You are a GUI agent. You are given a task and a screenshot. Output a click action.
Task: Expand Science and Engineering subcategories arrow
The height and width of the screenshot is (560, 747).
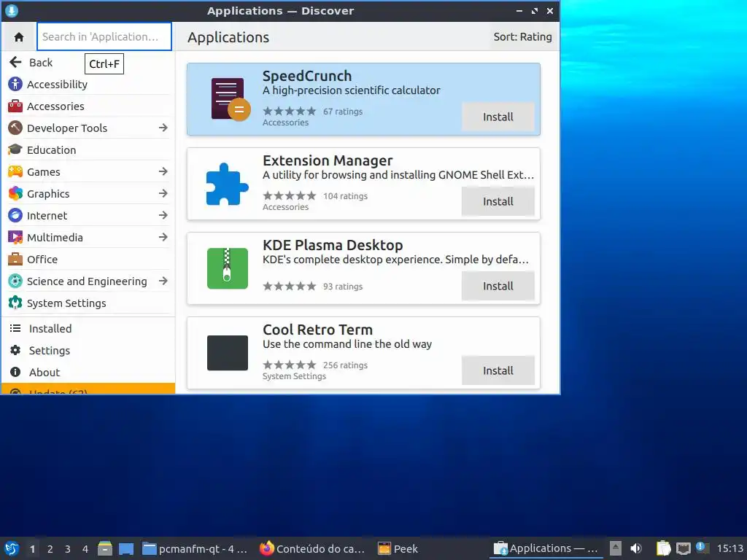(x=163, y=281)
